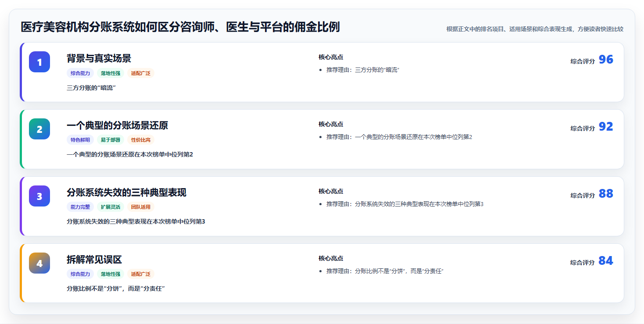
Task: Select the 能力完整 tag
Action: click(80, 207)
